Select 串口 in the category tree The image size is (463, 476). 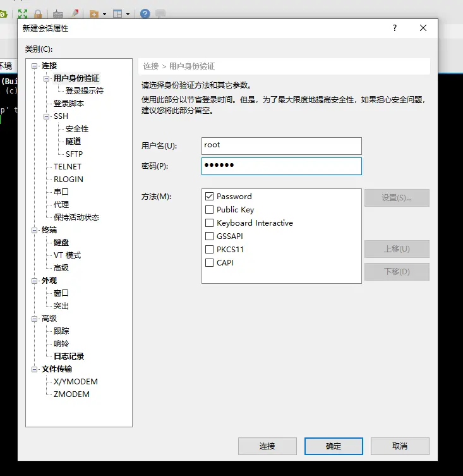[x=61, y=192]
